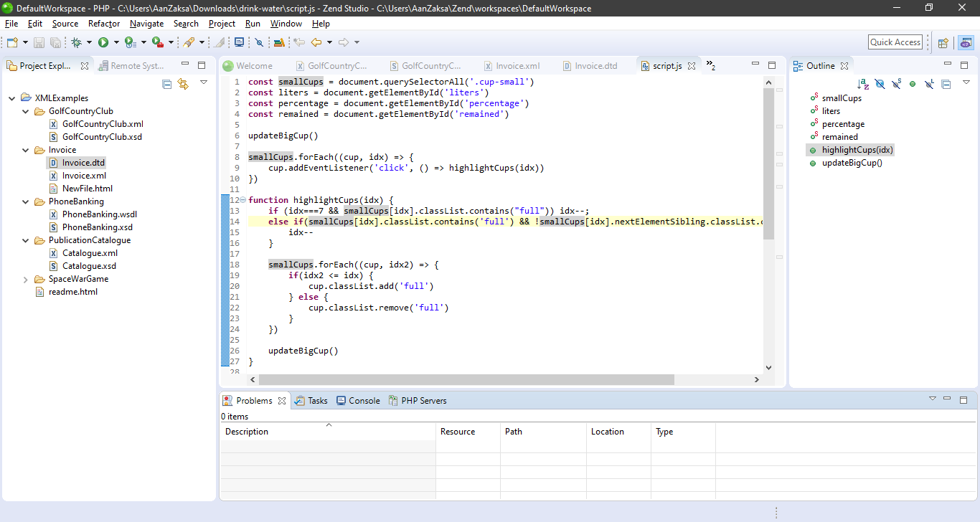
Task: Click the New file wizard icon
Action: 11,43
